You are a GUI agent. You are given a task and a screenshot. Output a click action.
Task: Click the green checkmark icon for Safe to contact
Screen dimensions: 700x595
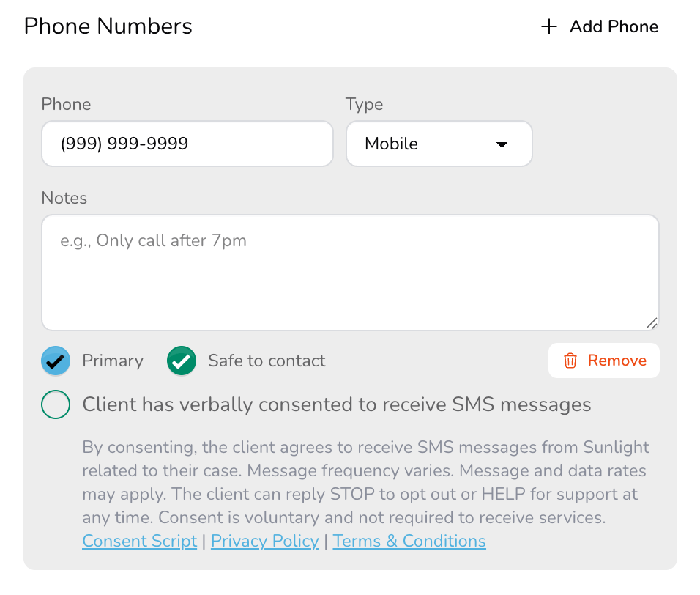(182, 361)
